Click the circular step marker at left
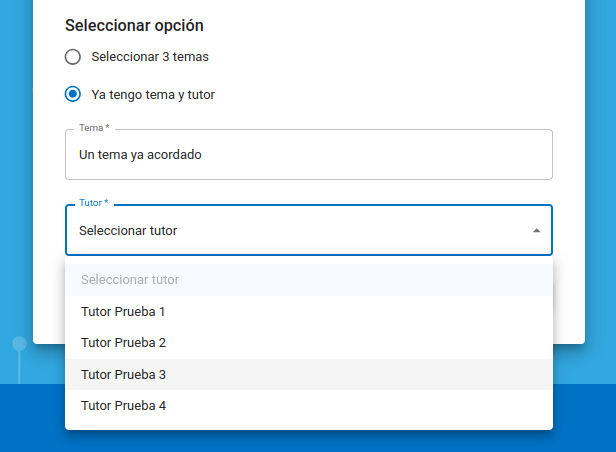Viewport: 616px width, 452px height. click(x=19, y=344)
